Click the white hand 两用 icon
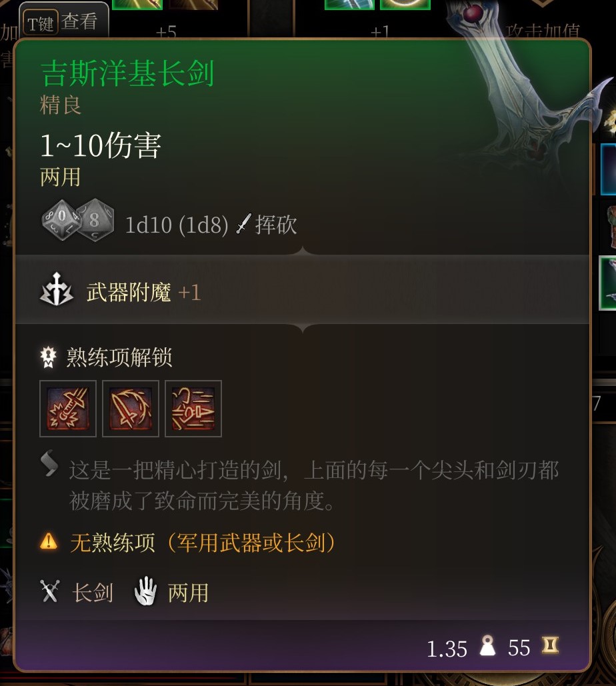616x686 pixels. click(x=145, y=591)
